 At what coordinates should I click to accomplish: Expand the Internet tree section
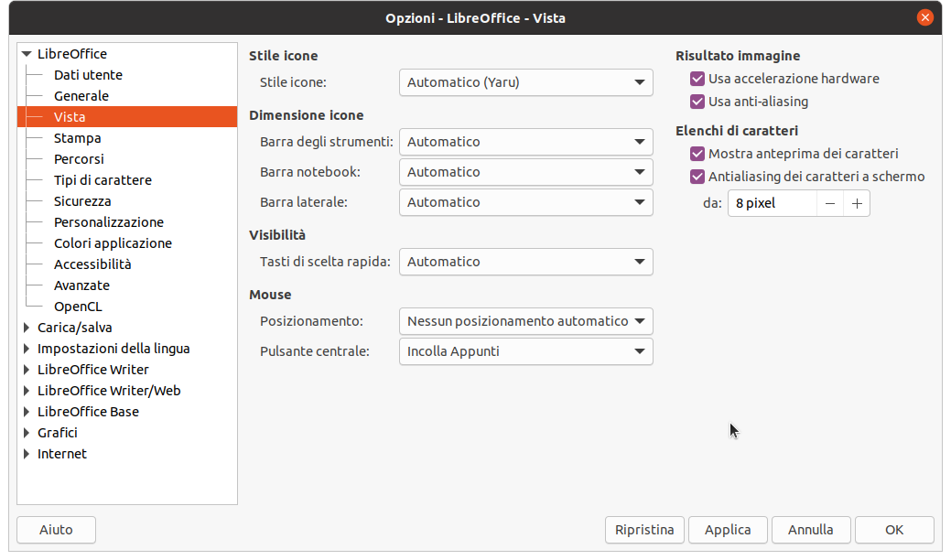pyautogui.click(x=27, y=454)
